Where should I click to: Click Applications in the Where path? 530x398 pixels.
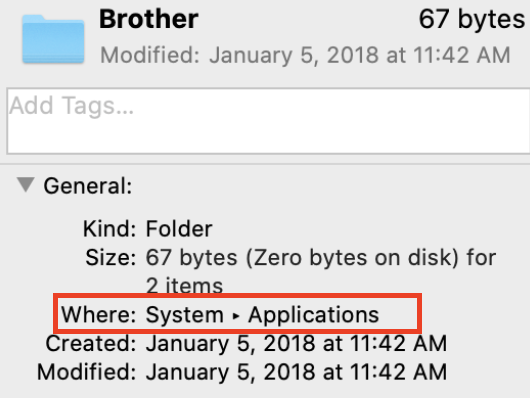(314, 315)
